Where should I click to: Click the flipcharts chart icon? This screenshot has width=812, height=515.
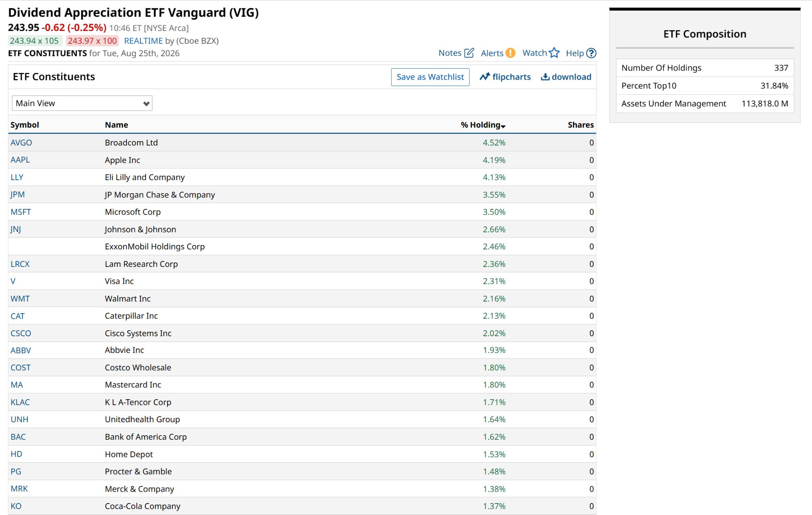(485, 77)
